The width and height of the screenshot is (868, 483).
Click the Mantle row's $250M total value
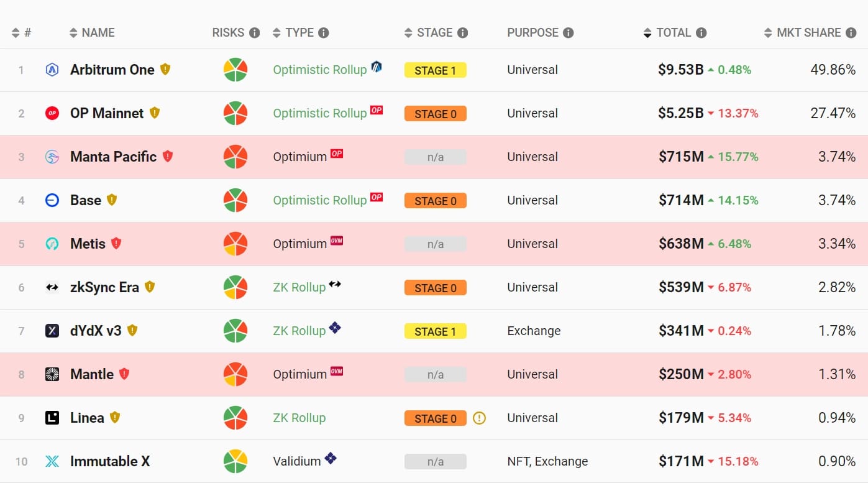point(681,374)
